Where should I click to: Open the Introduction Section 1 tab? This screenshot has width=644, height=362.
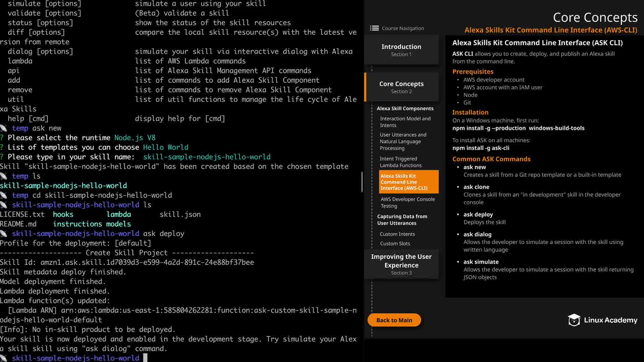coord(401,50)
